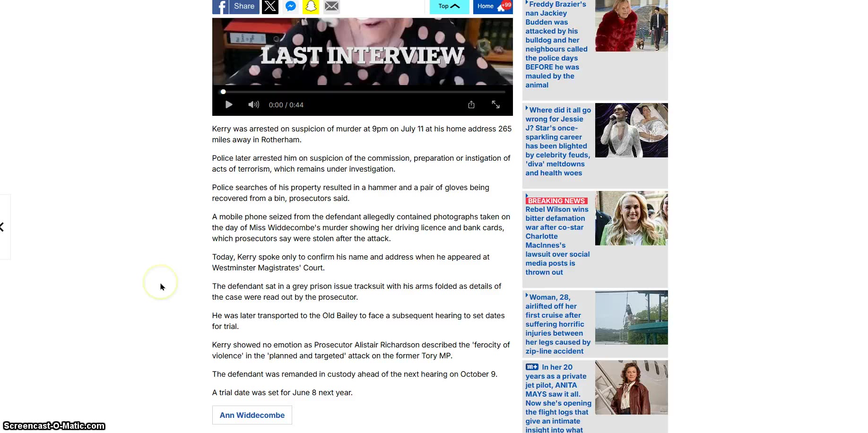Go to Home button with +99 badge
The width and height of the screenshot is (868, 433).
[x=493, y=7]
